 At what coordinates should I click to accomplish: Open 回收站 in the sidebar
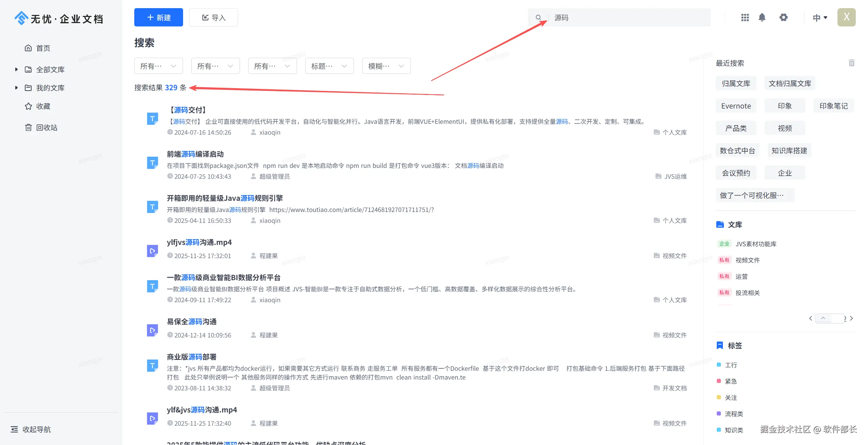[46, 128]
